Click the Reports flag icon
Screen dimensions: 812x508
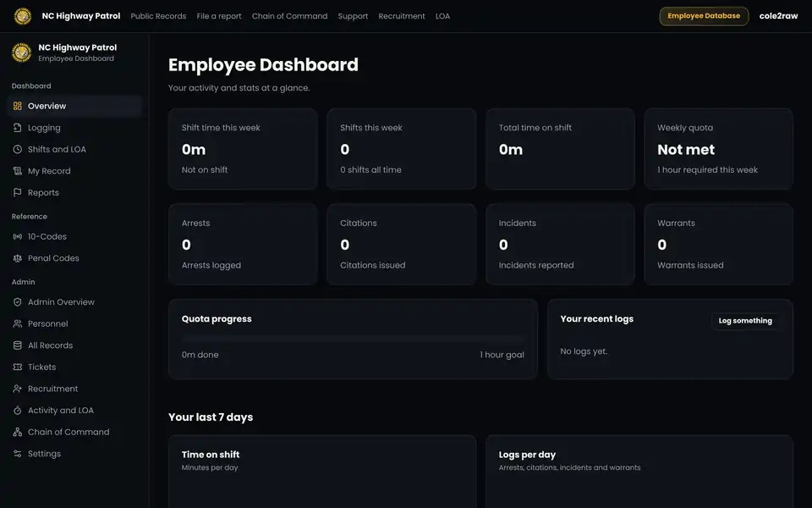tap(18, 192)
